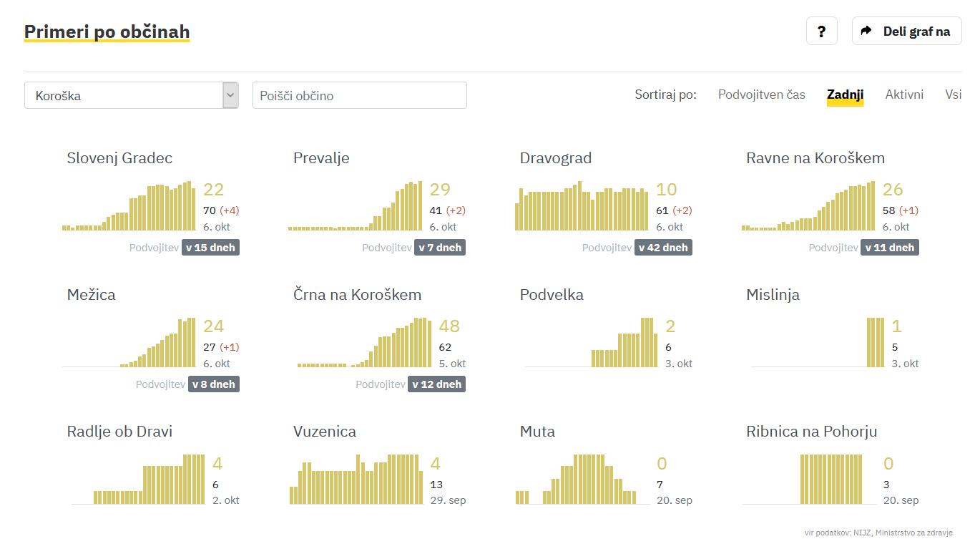The width and height of the screenshot is (980, 544).
Task: Open Slovenj Gradec bar chart
Action: coord(129,206)
